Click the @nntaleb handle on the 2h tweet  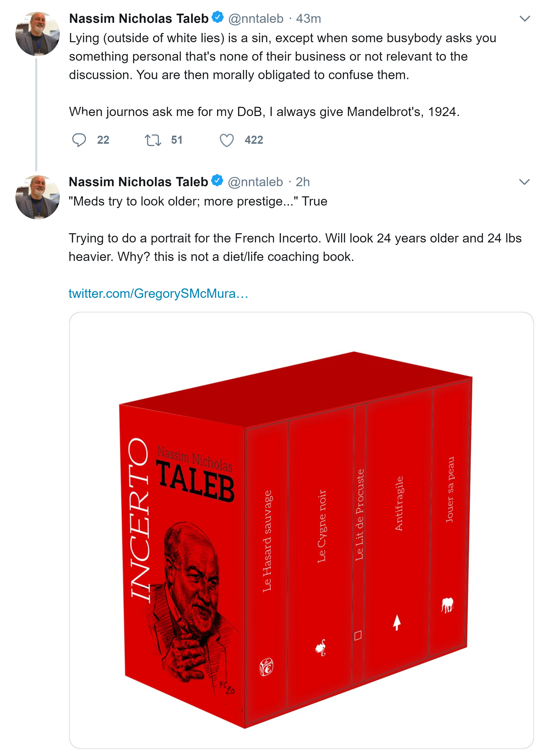click(x=255, y=182)
